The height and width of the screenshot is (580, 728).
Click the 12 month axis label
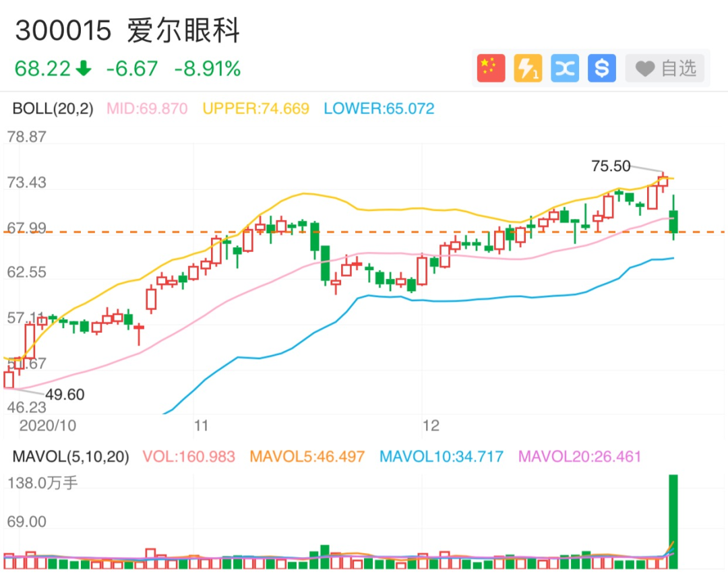tap(430, 426)
